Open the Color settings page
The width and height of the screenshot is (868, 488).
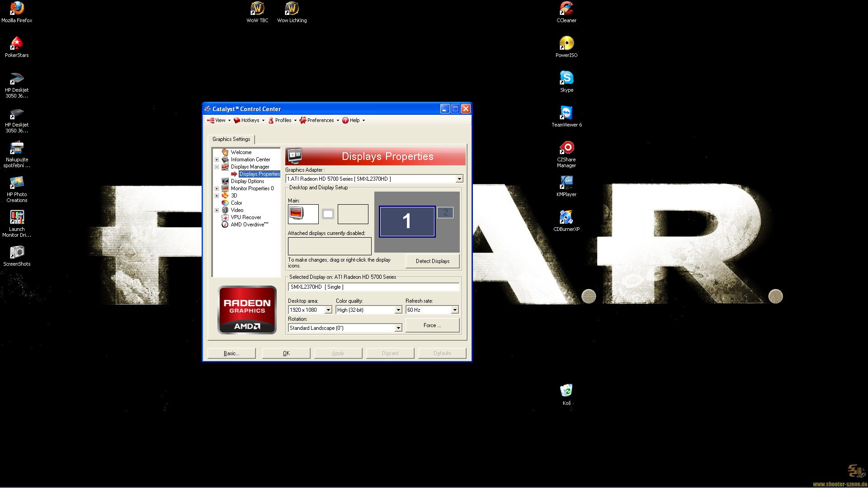point(236,203)
